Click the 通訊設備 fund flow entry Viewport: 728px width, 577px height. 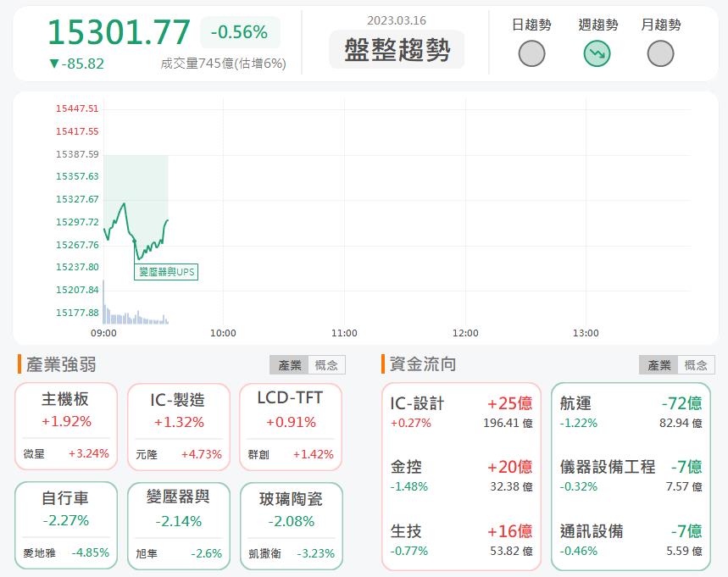[x=631, y=540]
